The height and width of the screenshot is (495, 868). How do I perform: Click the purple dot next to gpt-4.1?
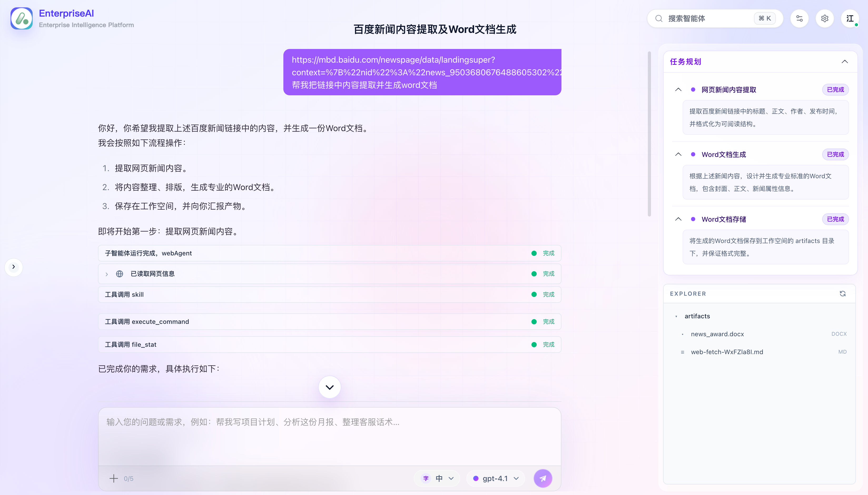(x=476, y=478)
